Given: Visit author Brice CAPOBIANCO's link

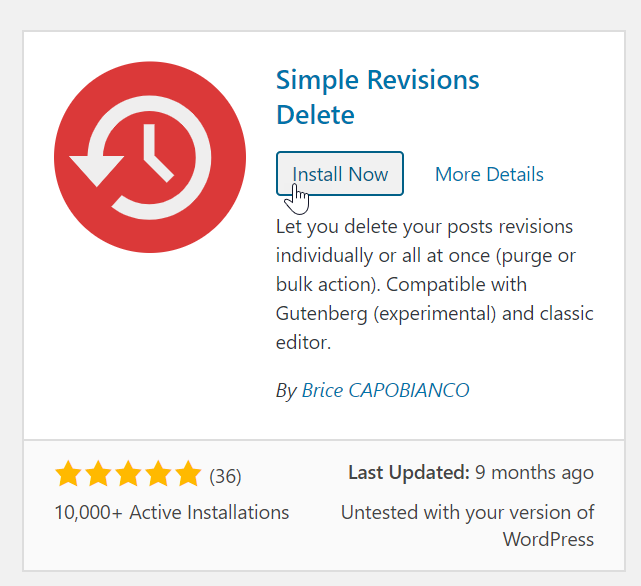Looking at the screenshot, I should click(x=385, y=390).
